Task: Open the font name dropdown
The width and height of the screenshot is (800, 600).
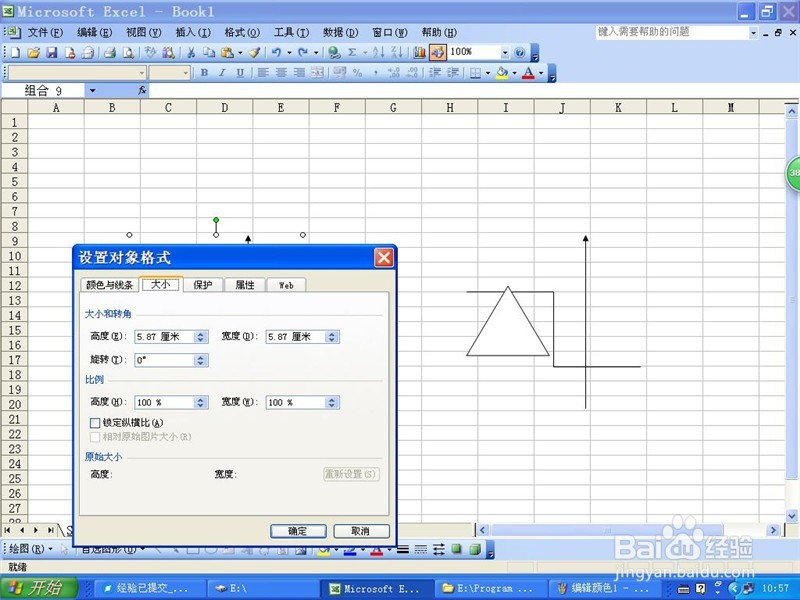Action: pyautogui.click(x=142, y=73)
